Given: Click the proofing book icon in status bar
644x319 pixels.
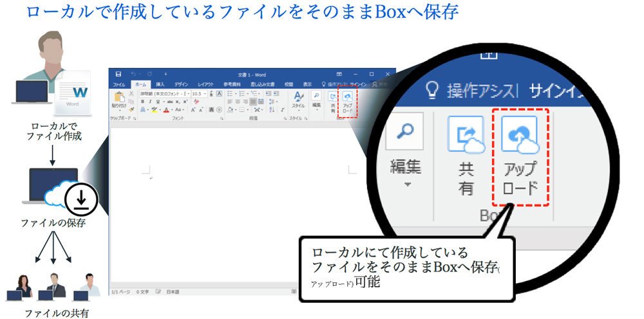Looking at the screenshot, I should [158, 291].
